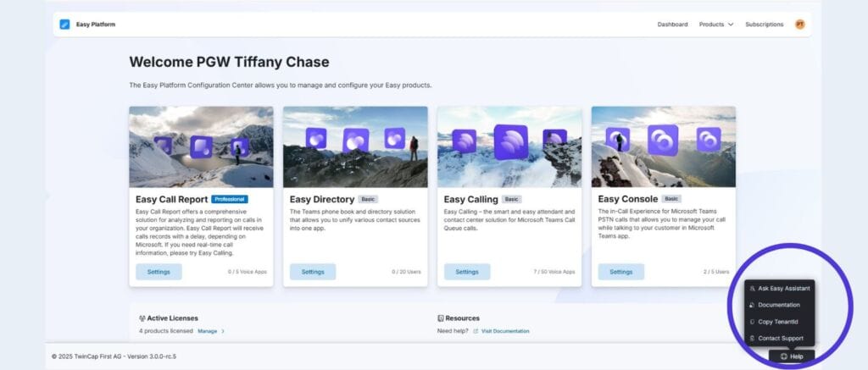
Task: Click the Manage licenses link
Action: (208, 331)
